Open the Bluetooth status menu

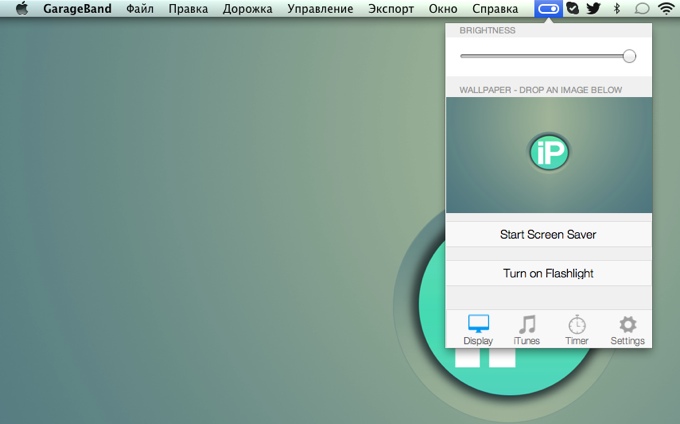click(617, 8)
